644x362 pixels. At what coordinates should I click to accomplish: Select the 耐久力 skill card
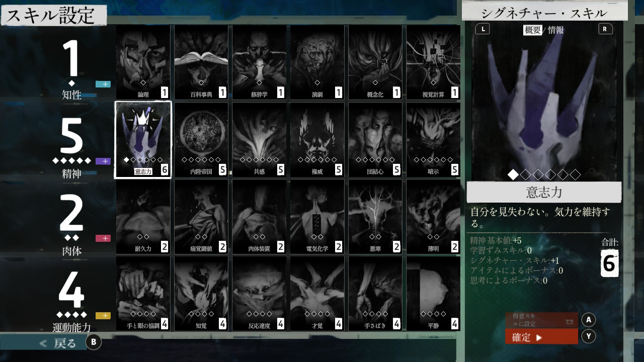tap(143, 217)
